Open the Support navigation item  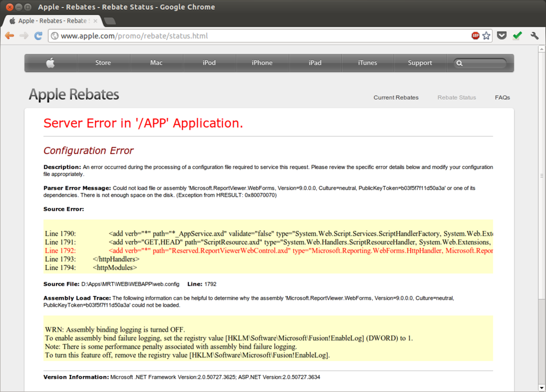(x=420, y=63)
